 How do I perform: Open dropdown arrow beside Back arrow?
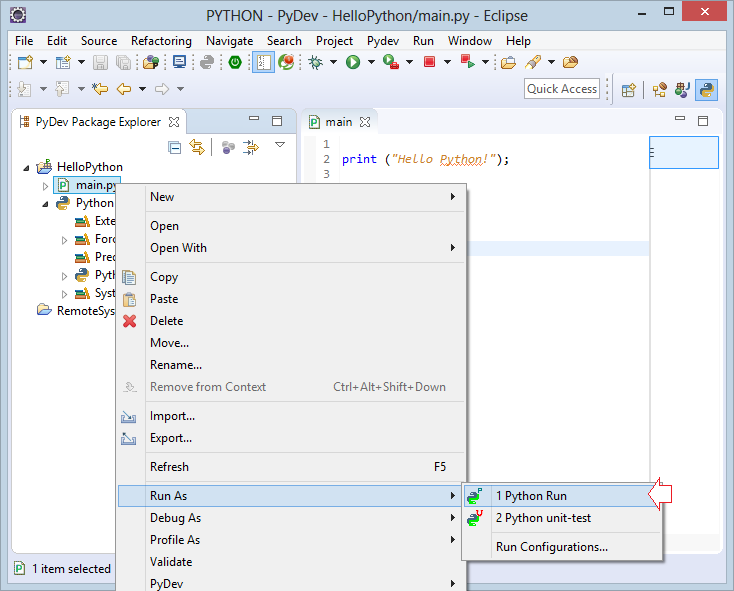[x=142, y=88]
